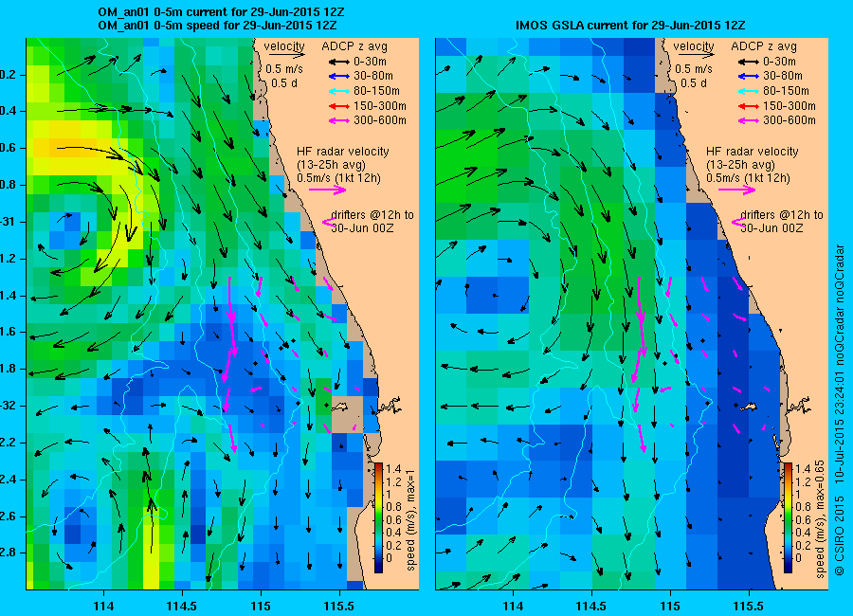Viewport: 853px width, 616px height.
Task: Click '30-Jun 00Z' drifters text in left panel
Action: pyautogui.click(x=362, y=228)
